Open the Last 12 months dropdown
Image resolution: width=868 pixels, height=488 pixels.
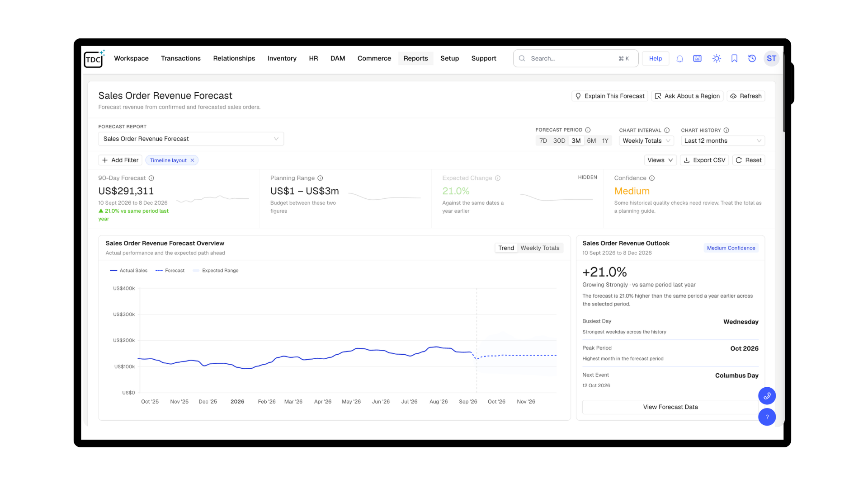[722, 141]
